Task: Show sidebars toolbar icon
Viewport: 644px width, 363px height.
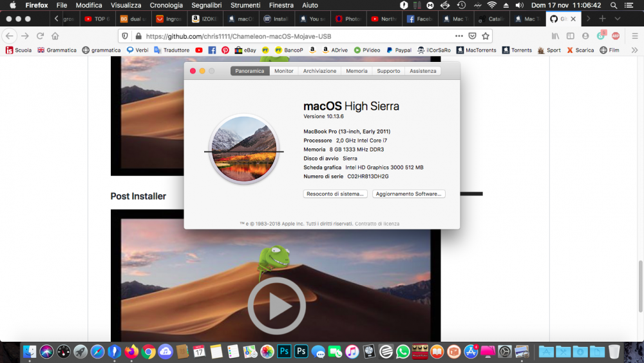Action: (571, 36)
